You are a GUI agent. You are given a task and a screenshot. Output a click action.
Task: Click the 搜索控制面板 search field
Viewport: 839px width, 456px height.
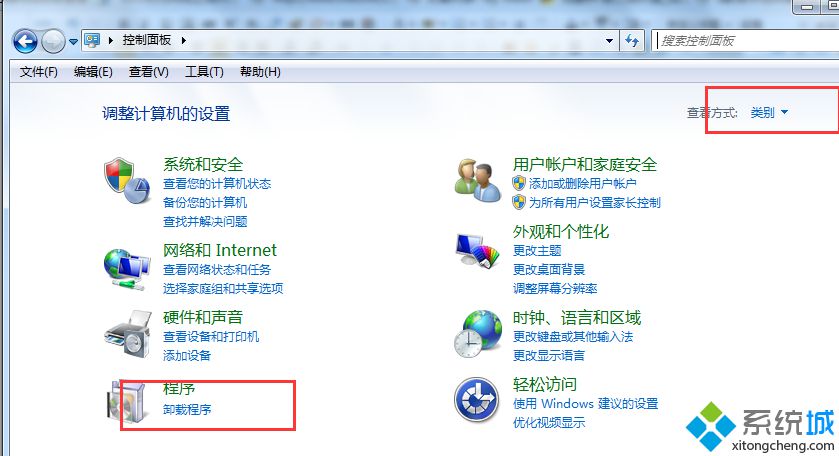745,41
